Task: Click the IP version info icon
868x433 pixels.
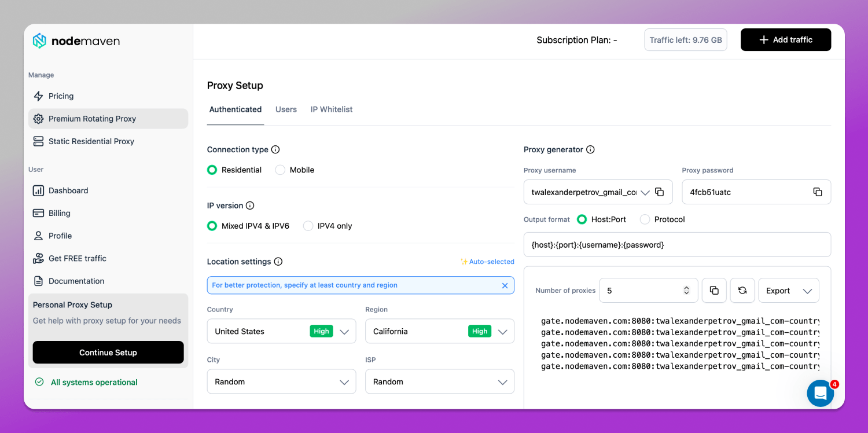Action: click(x=250, y=206)
